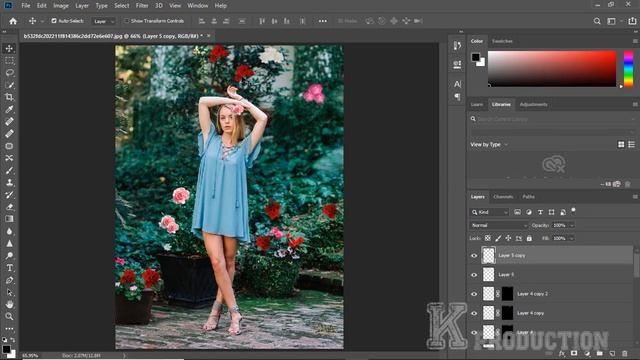Select the Eyedropper tool
Image resolution: width=640 pixels, height=360 pixels.
click(x=9, y=109)
